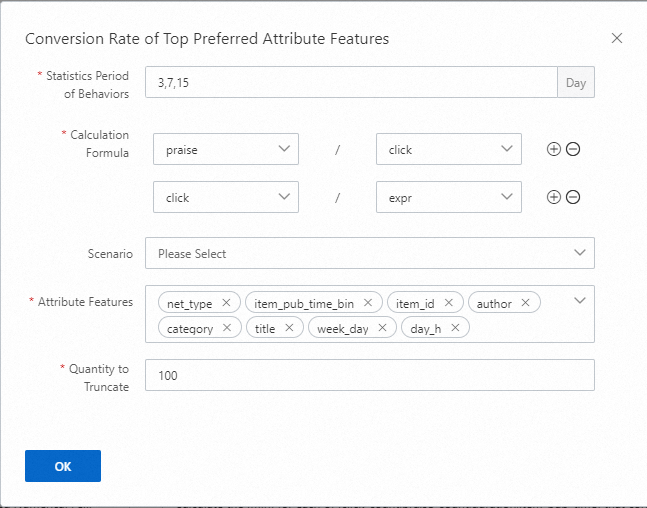Viewport: 647px width, 508px height.
Task: Remove the item_pub_time_bin tag
Action: (368, 303)
